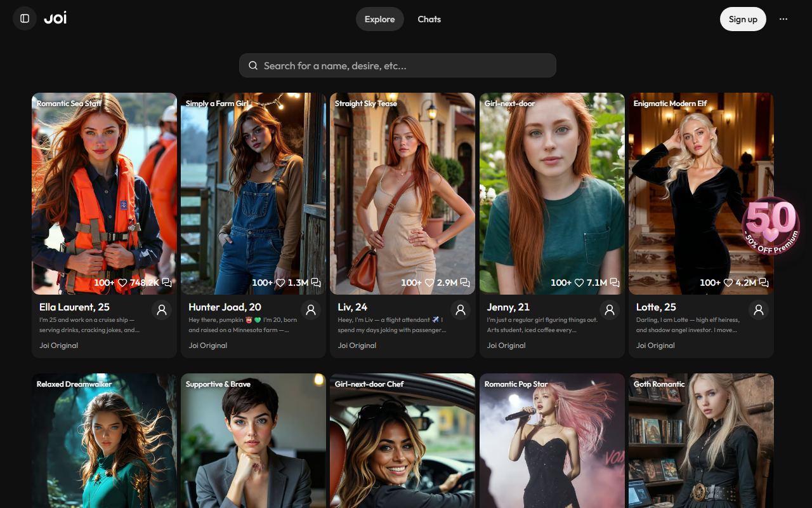View Liv's profile via the person icon
Viewport: 812px width, 508px height.
point(461,310)
